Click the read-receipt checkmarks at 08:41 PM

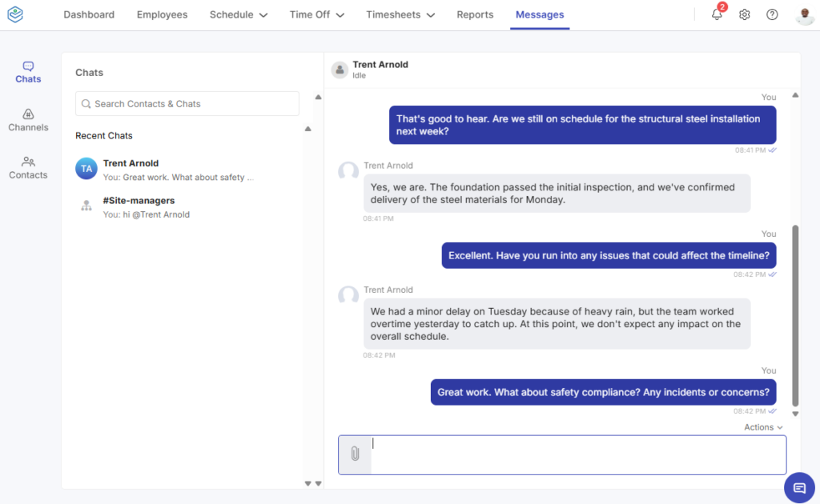[x=773, y=150]
